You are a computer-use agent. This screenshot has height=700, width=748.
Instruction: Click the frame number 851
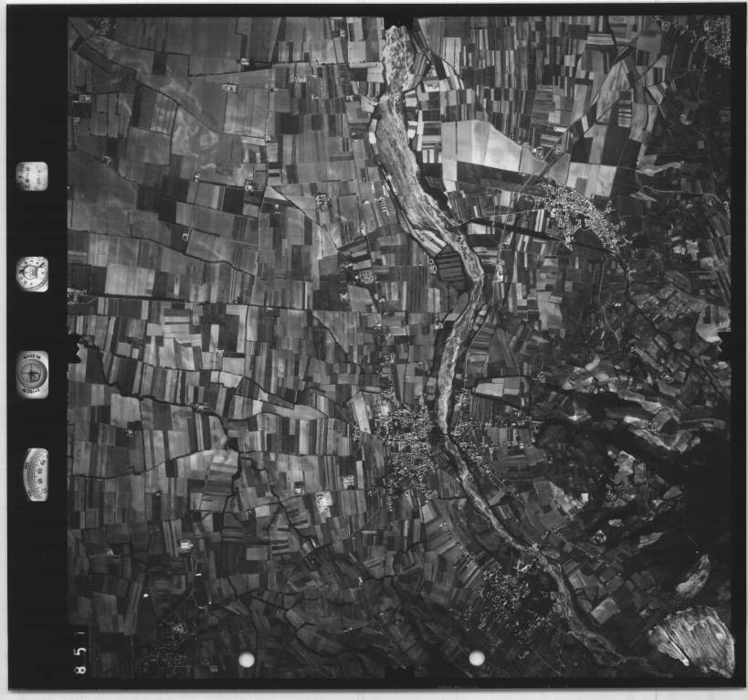pyautogui.click(x=81, y=653)
